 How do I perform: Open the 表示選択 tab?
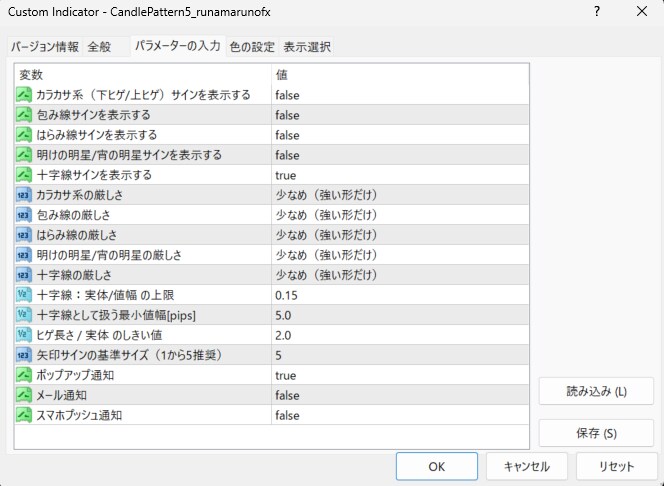point(307,47)
